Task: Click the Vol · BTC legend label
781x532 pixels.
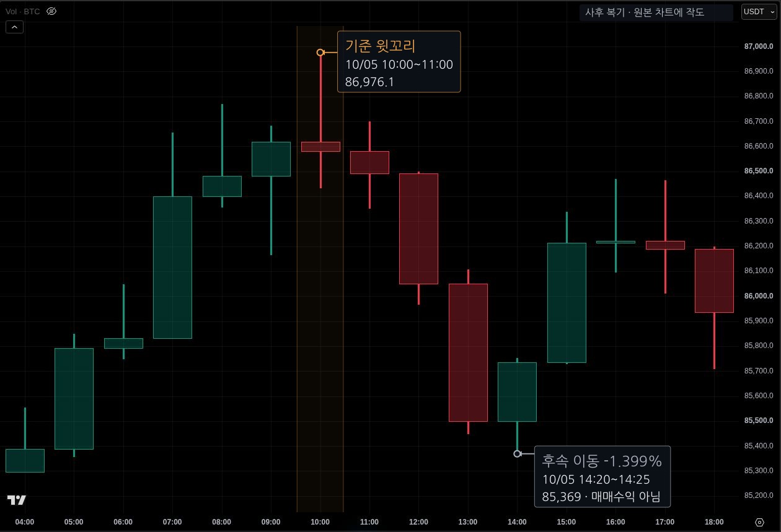Action: point(22,11)
